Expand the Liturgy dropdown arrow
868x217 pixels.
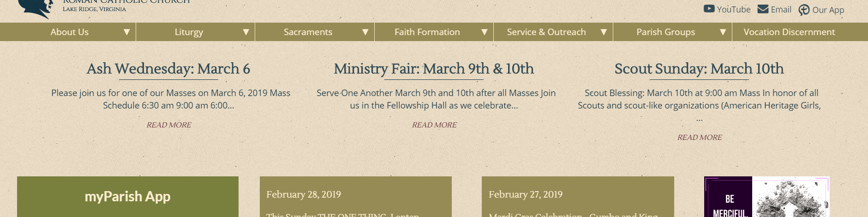(x=246, y=32)
